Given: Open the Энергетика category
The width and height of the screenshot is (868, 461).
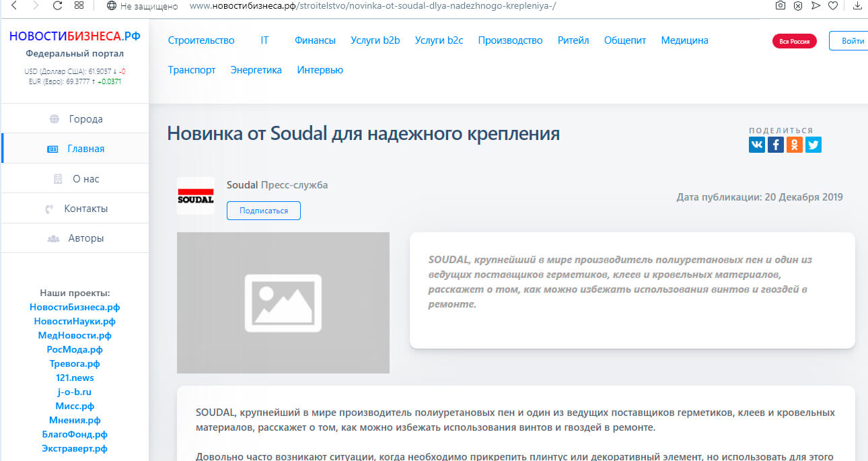Looking at the screenshot, I should click(x=256, y=70).
